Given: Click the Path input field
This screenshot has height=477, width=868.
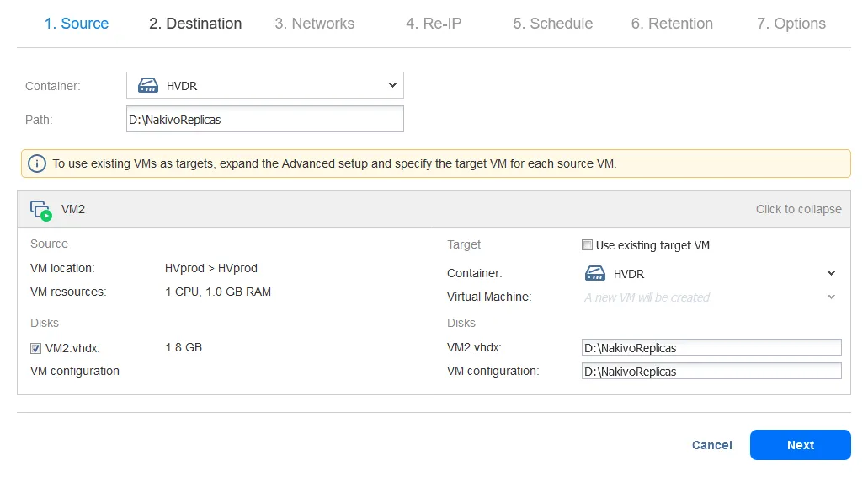Looking at the screenshot, I should 264,120.
